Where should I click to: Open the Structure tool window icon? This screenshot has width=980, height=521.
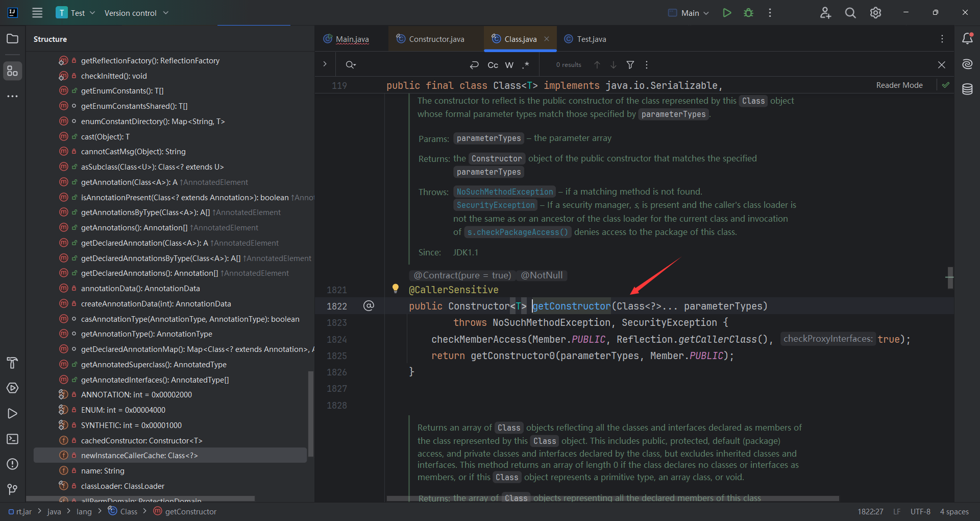pos(12,71)
